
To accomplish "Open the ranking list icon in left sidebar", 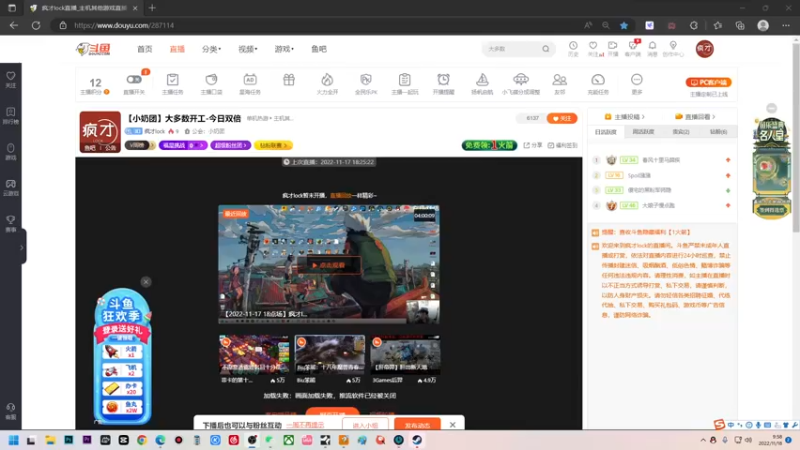I will point(11,112).
